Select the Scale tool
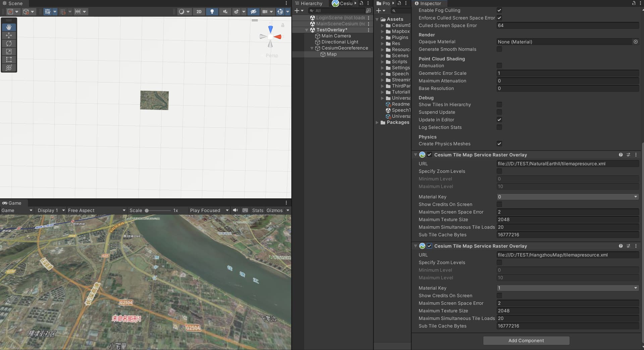This screenshot has height=350, width=644. [x=9, y=51]
